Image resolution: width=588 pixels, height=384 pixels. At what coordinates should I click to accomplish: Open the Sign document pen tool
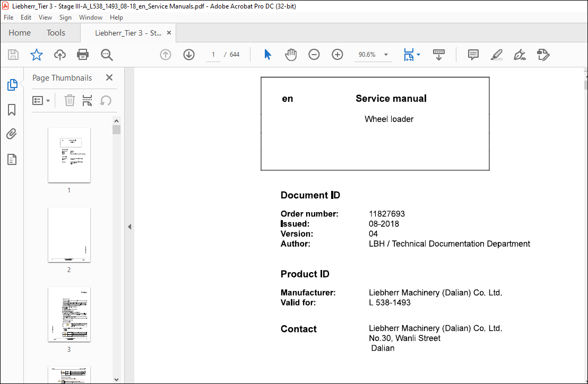(x=520, y=55)
